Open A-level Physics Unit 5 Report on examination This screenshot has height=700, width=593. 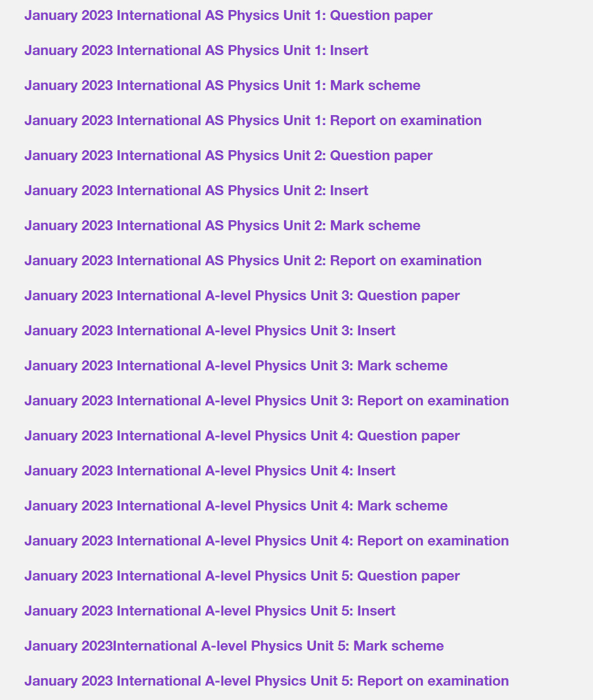(266, 681)
